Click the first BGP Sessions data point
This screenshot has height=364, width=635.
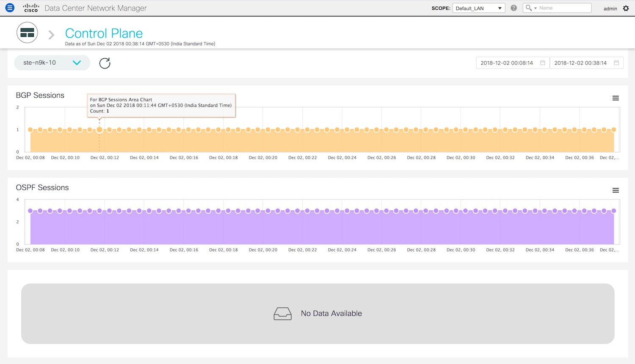tap(30, 130)
